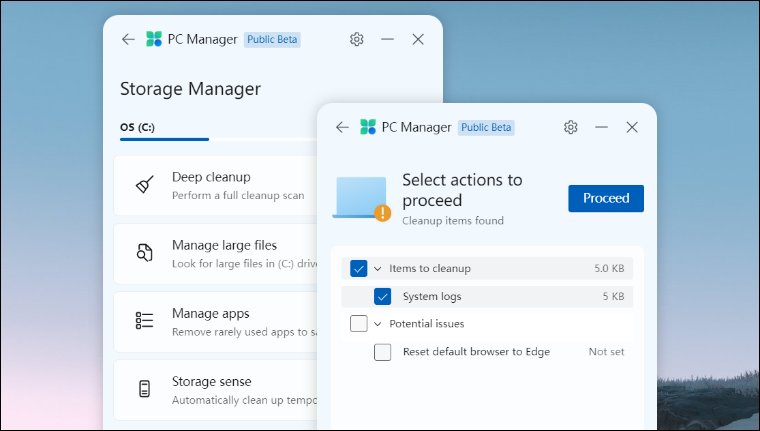Click the Proceed button
760x431 pixels.
pos(606,198)
